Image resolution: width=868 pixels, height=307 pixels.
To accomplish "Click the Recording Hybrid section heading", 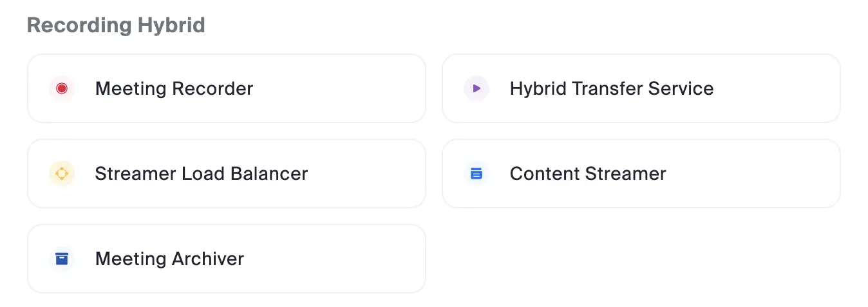I will 116,25.
